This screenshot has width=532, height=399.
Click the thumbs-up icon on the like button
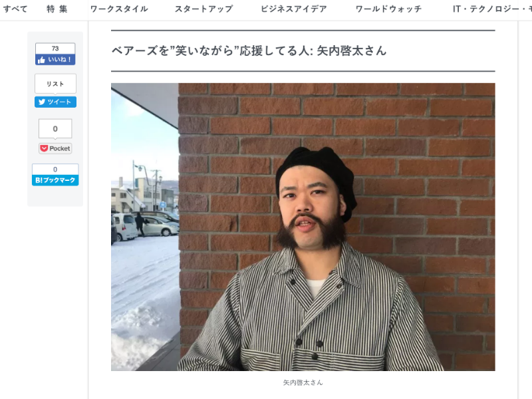pyautogui.click(x=41, y=60)
